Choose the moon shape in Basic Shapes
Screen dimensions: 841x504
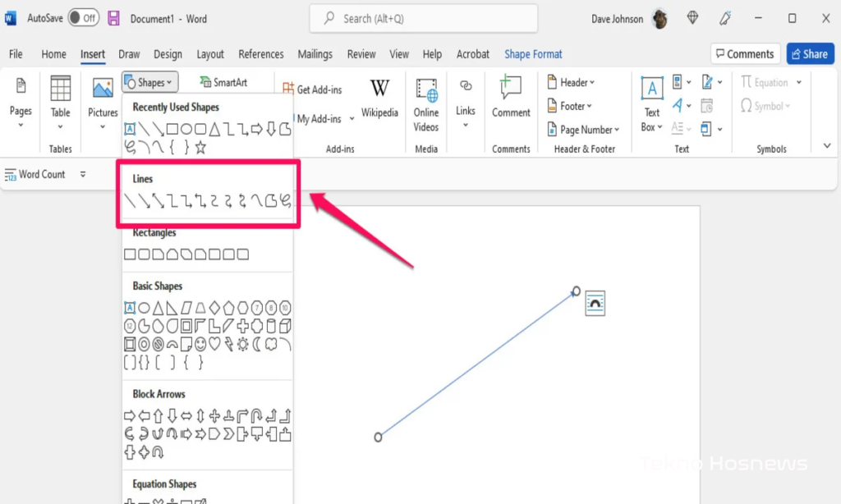257,344
